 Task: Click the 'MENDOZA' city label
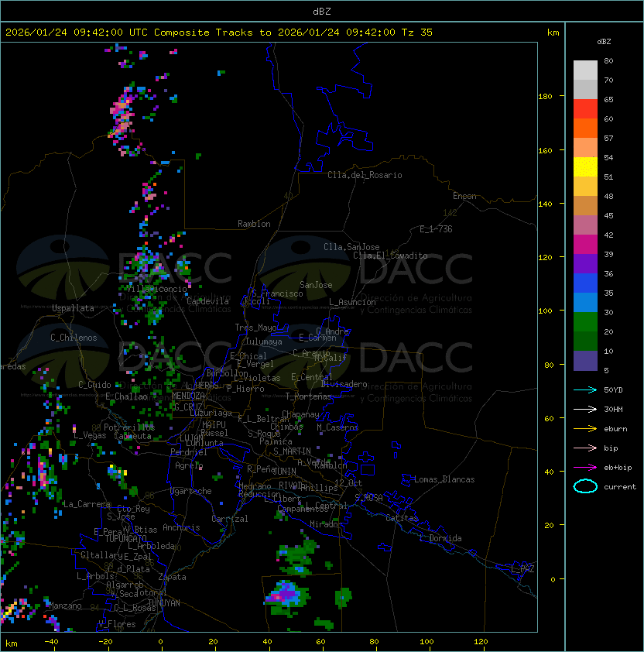pyautogui.click(x=188, y=395)
